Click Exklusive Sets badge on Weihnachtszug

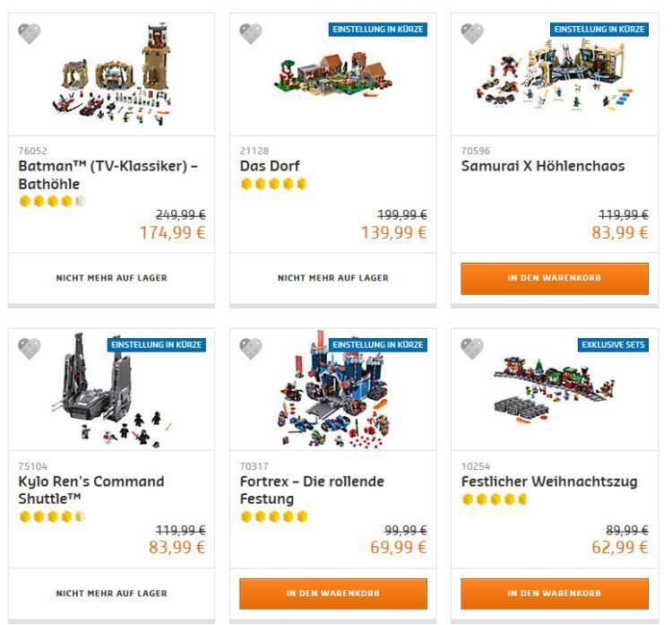click(x=613, y=345)
